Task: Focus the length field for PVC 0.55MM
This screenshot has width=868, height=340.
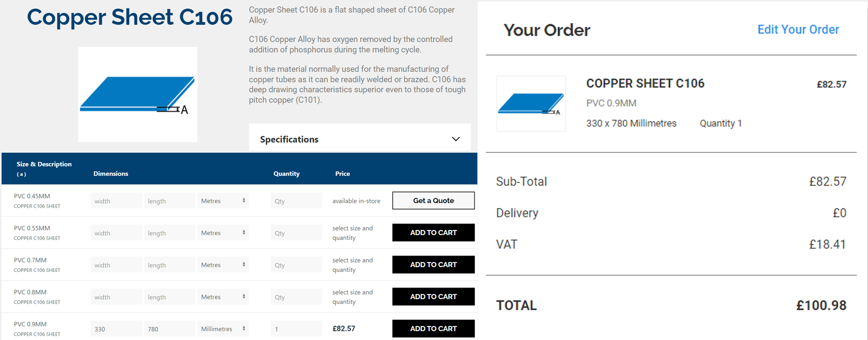Action: [x=170, y=233]
